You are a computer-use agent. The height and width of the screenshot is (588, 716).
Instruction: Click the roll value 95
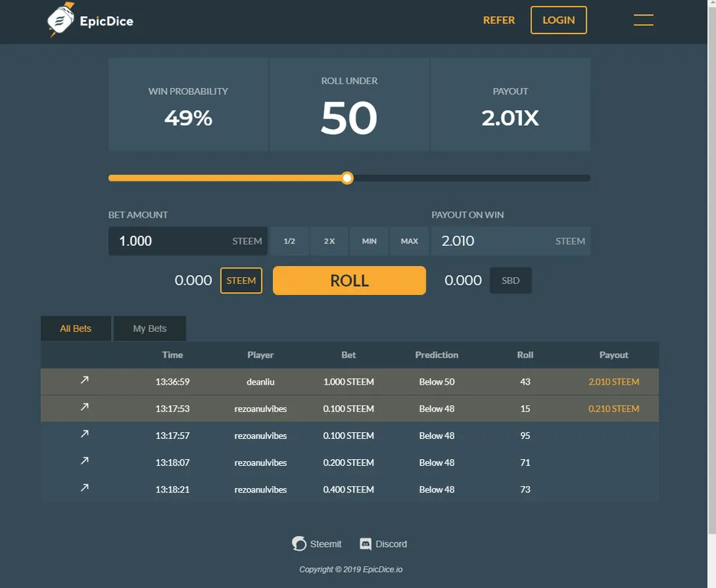coord(525,436)
